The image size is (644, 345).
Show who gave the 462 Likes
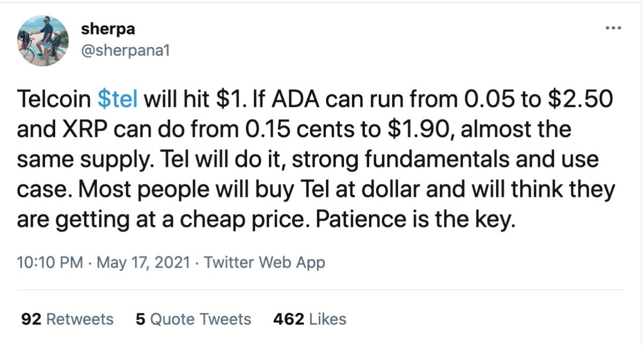[310, 319]
